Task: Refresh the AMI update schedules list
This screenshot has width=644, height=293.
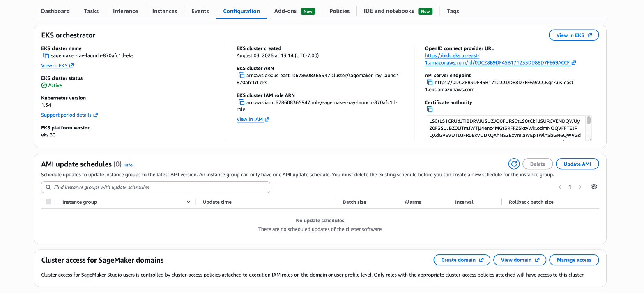Action: click(x=514, y=164)
